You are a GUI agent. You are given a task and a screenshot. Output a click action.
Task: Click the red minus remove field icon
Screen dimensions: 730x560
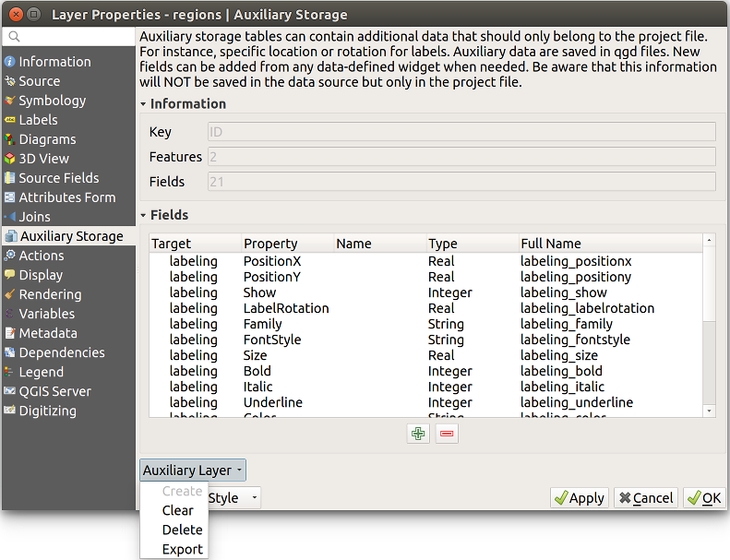tap(447, 433)
